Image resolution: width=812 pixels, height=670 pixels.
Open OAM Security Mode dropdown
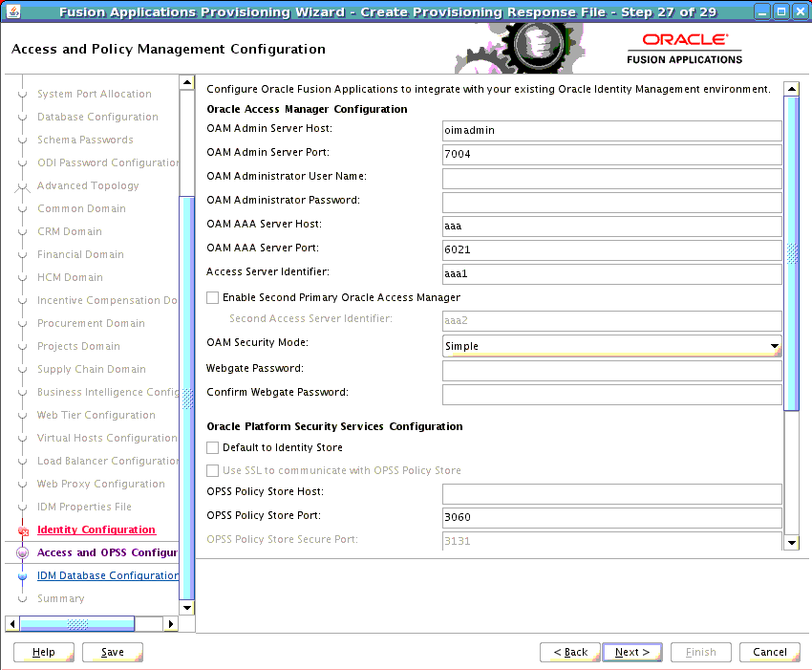click(612, 346)
